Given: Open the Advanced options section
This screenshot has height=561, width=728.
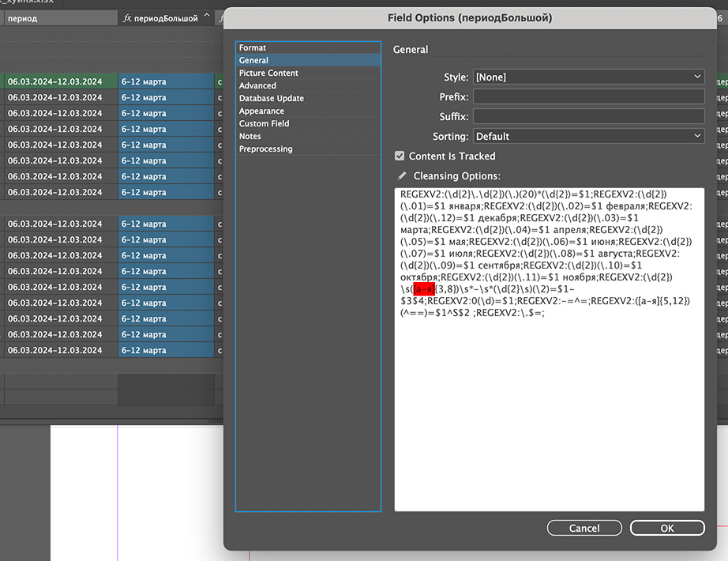Looking at the screenshot, I should (308, 85).
